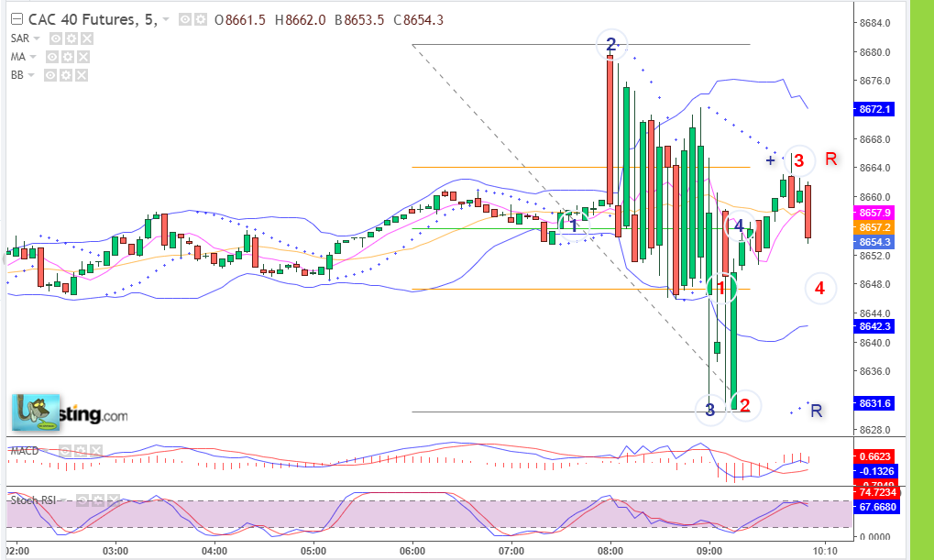Remove the SAR indicator

click(87, 38)
